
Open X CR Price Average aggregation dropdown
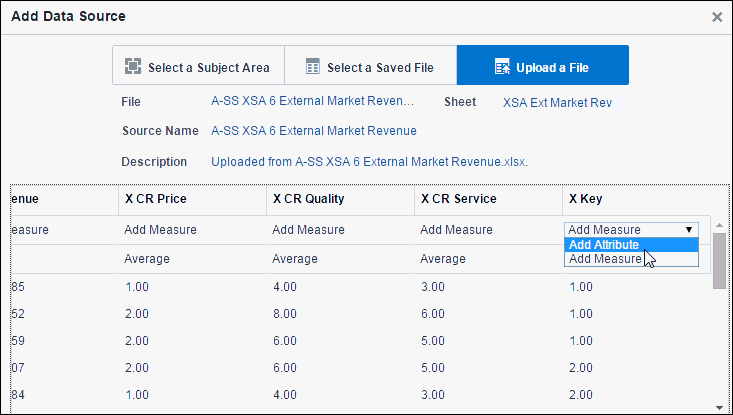click(x=147, y=258)
